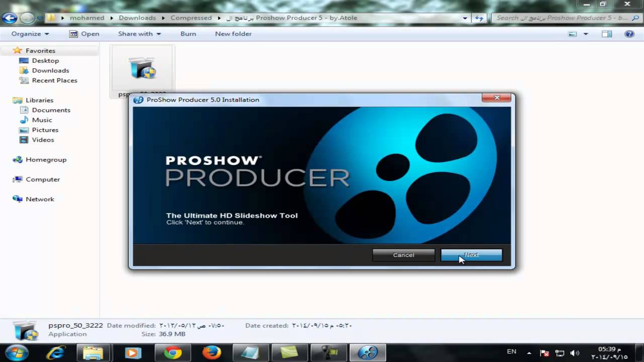Click the taskbar clock showing 05:39
The image size is (644, 362).
[x=609, y=352]
